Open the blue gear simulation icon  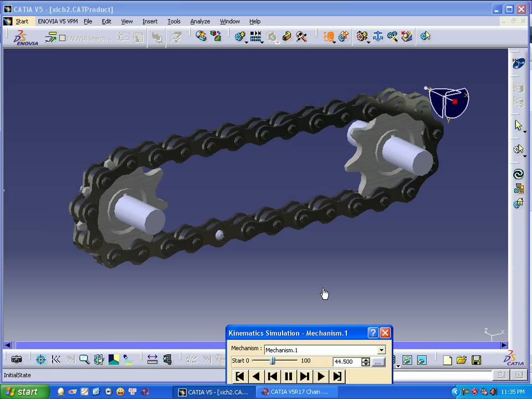pyautogui.click(x=239, y=37)
